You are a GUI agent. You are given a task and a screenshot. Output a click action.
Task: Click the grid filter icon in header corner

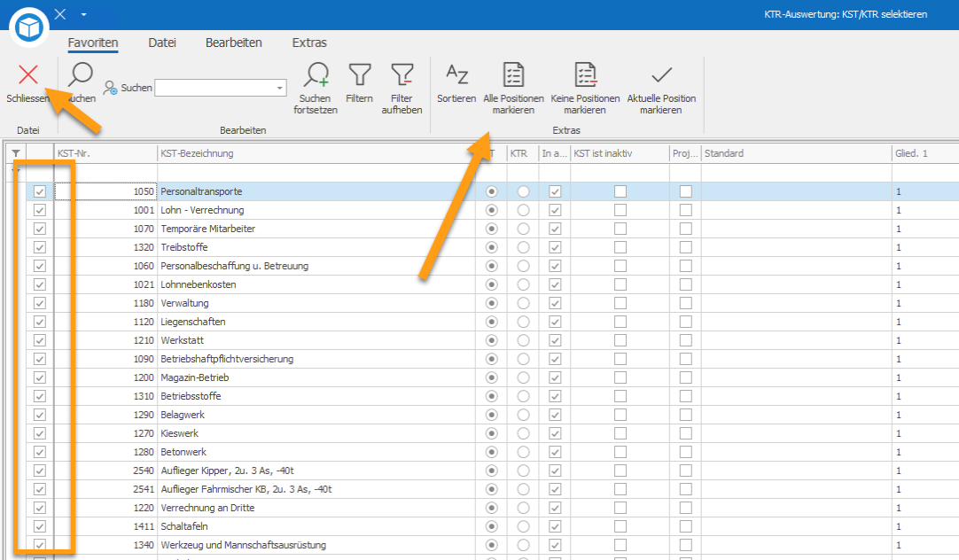tap(15, 154)
